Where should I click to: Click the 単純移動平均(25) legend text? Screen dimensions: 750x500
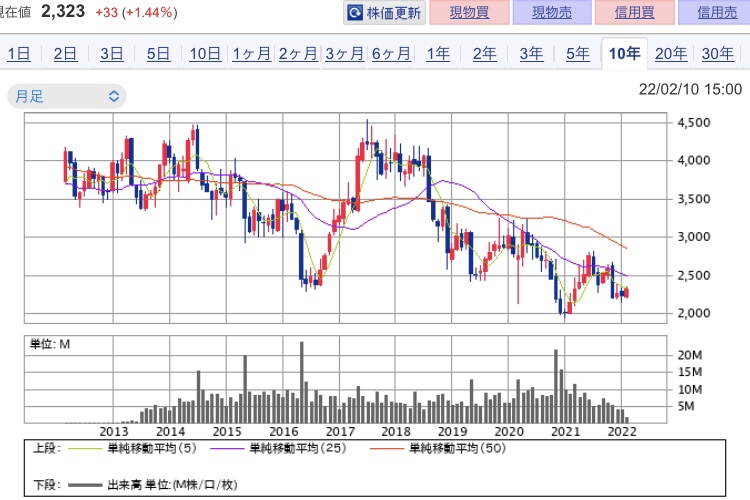298,448
